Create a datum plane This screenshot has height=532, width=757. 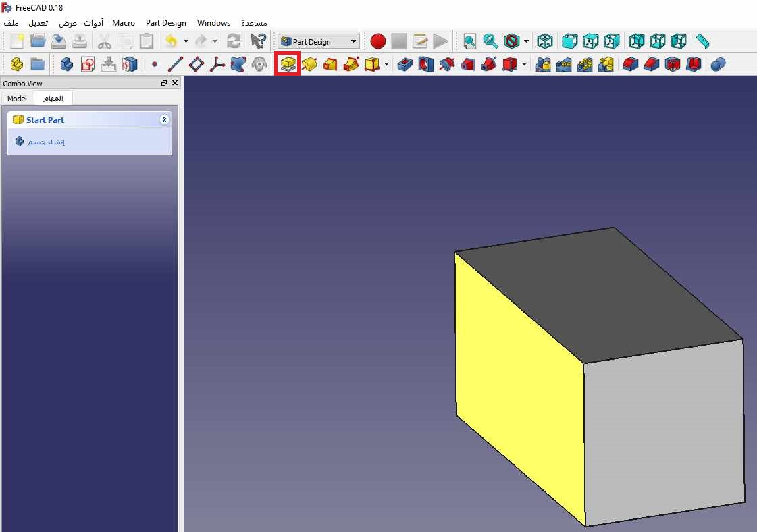(x=196, y=63)
